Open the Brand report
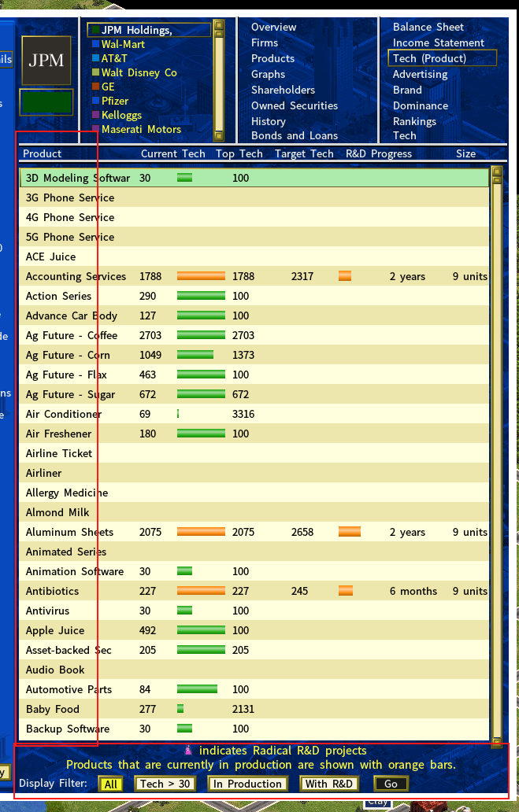Screen dimensions: 519x812 point(407,90)
